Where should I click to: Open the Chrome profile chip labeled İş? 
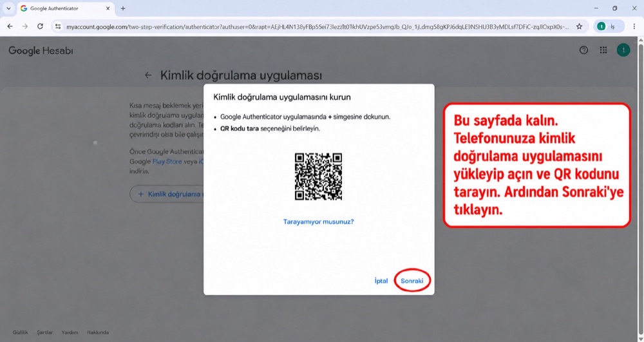click(x=609, y=26)
